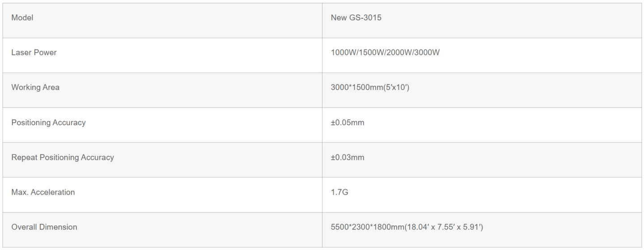Select the 1.7G acceleration value
Viewport: 644px width, 250px height.
[339, 192]
